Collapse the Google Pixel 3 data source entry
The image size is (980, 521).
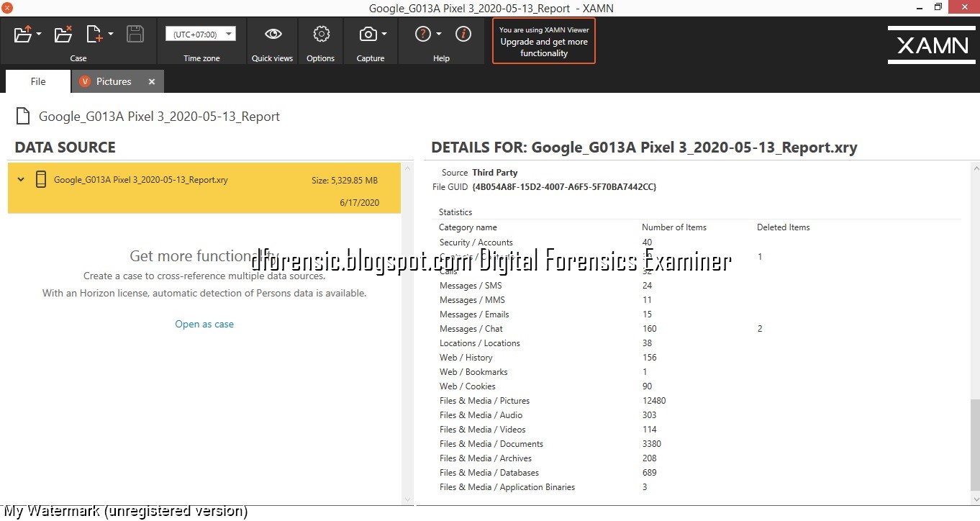(x=19, y=179)
